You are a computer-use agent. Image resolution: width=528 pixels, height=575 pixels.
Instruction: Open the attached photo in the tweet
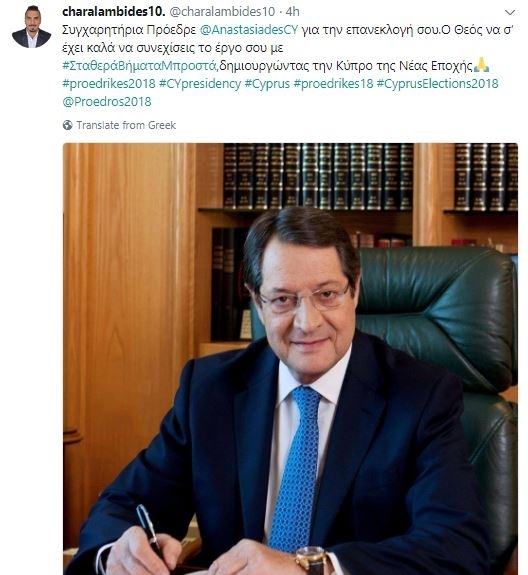tap(290, 359)
